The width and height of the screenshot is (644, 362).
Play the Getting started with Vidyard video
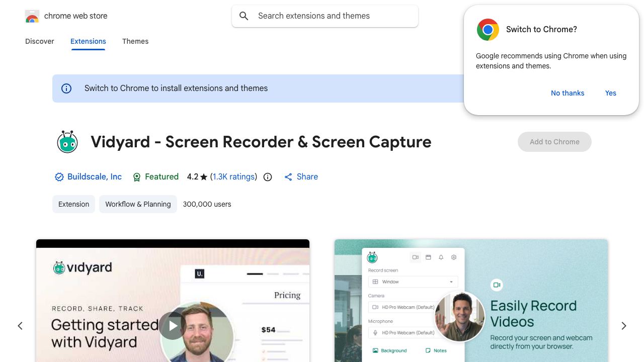(x=173, y=326)
